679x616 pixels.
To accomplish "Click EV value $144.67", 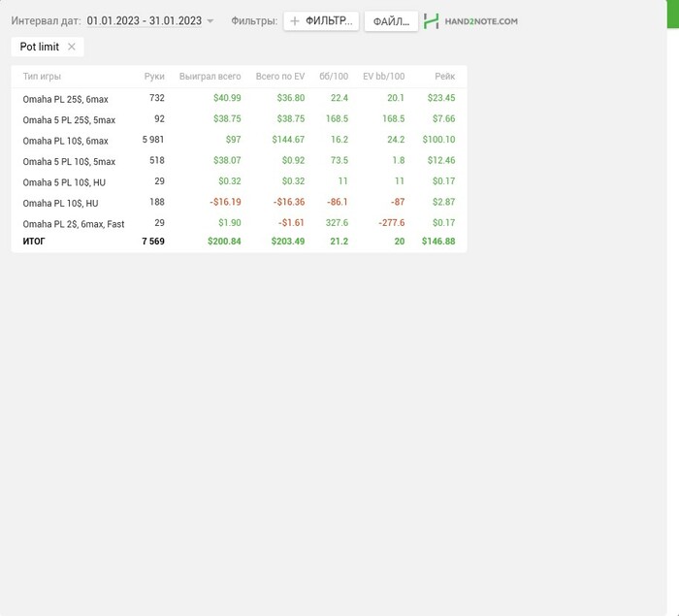I will (288, 140).
